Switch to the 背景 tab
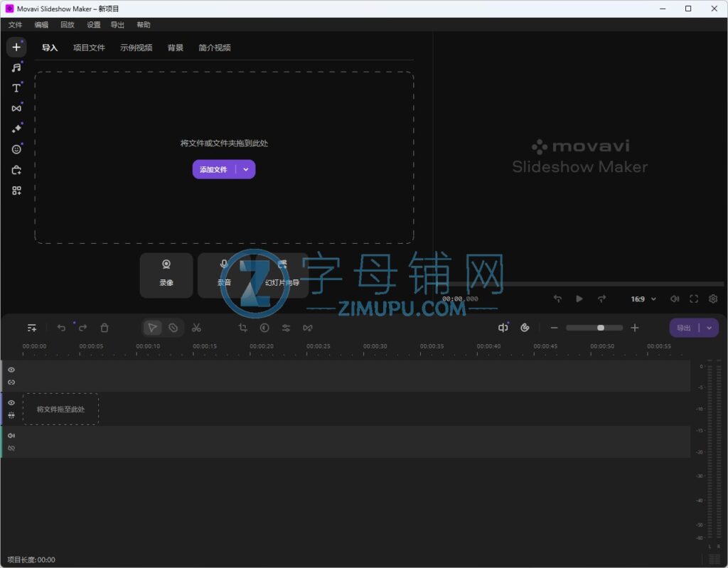728x568 pixels. point(175,48)
